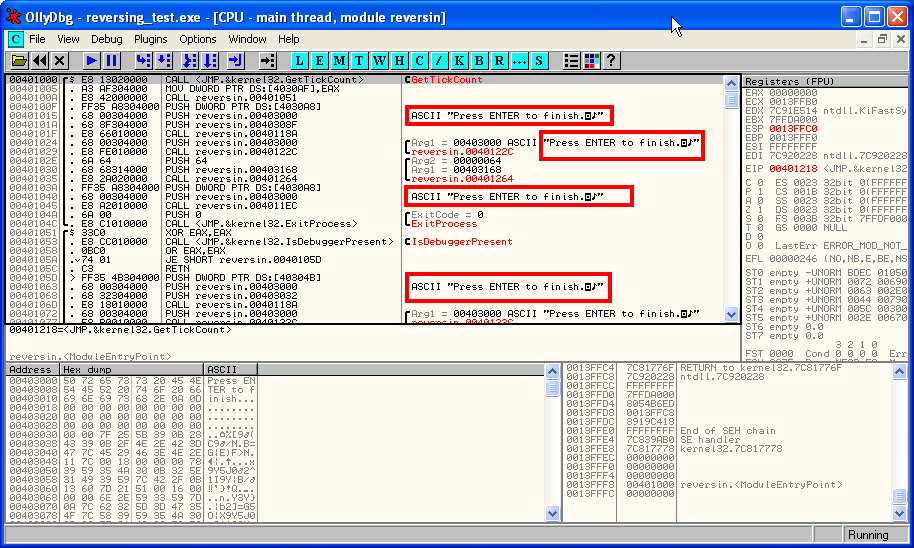Click Execute till return toolbar icon
Image resolution: width=914 pixels, height=548 pixels.
click(x=235, y=61)
